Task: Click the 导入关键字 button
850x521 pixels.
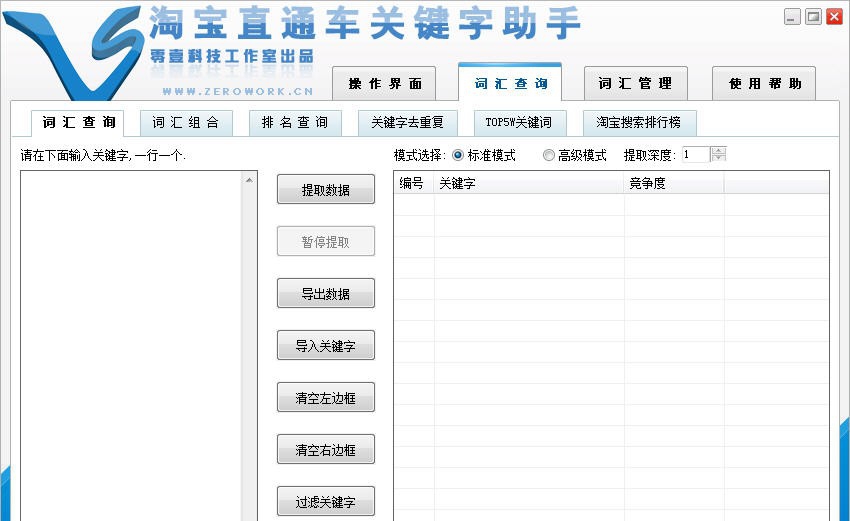Action: click(x=326, y=345)
